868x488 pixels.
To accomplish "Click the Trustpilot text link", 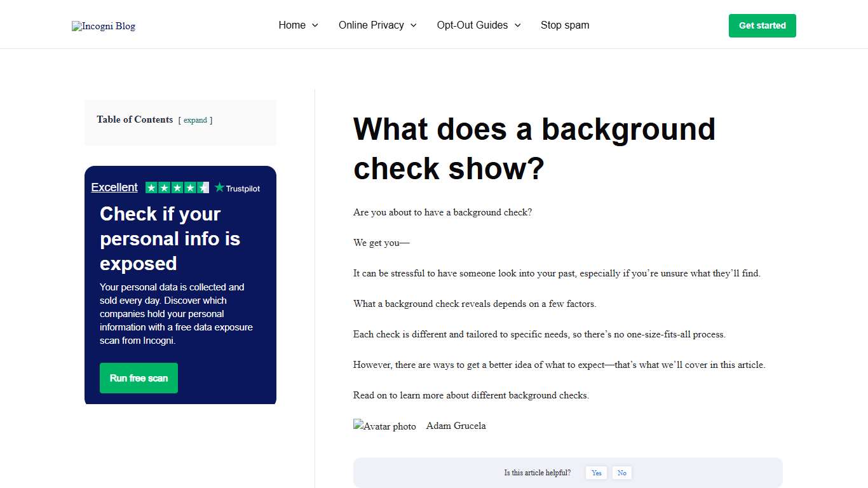I will [x=242, y=187].
